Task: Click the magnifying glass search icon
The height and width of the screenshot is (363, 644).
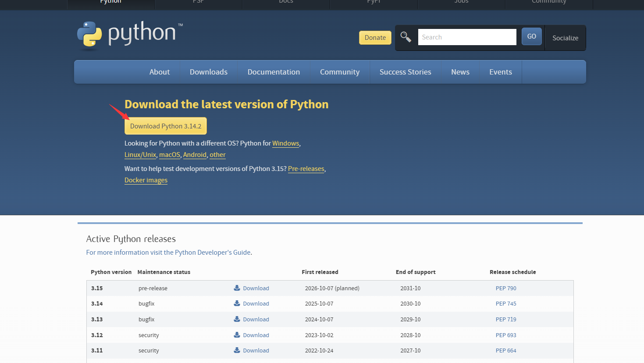Action: coord(406,37)
